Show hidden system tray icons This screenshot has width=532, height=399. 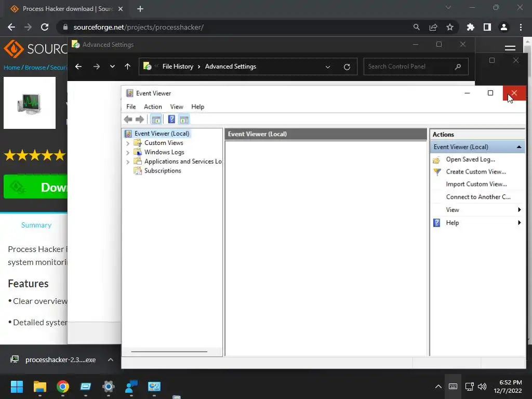438,387
